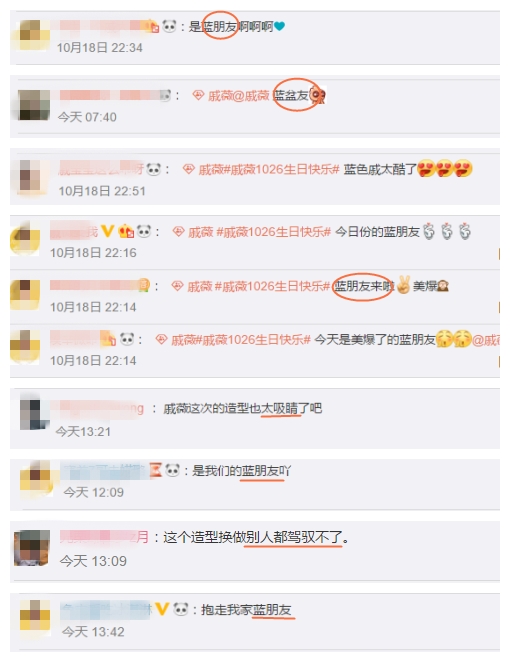The height and width of the screenshot is (662, 510).
Task: Click the comment text 抱走我家蓝朋友
Action: point(246,610)
